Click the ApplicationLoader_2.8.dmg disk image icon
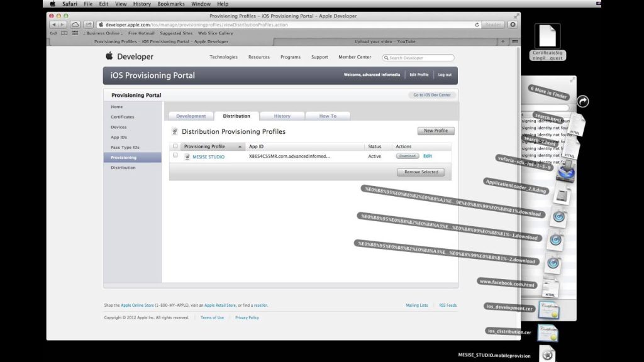The height and width of the screenshot is (362, 644). (562, 196)
